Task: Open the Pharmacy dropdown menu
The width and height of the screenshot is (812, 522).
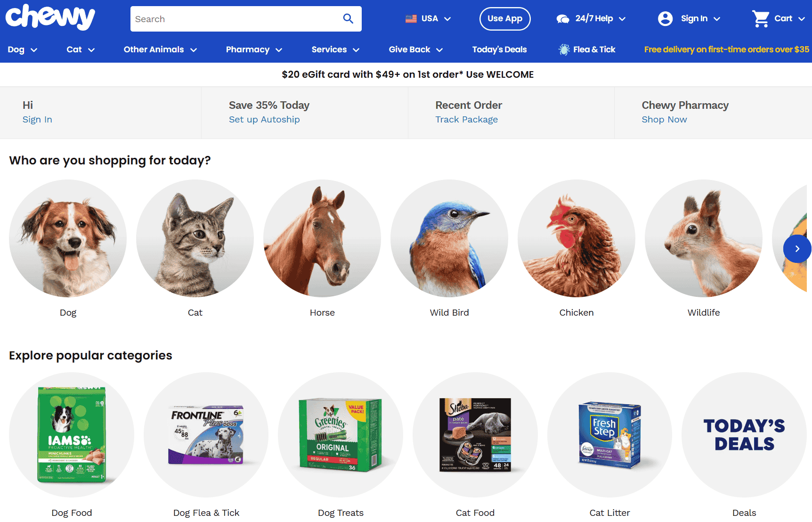Action: [x=253, y=49]
